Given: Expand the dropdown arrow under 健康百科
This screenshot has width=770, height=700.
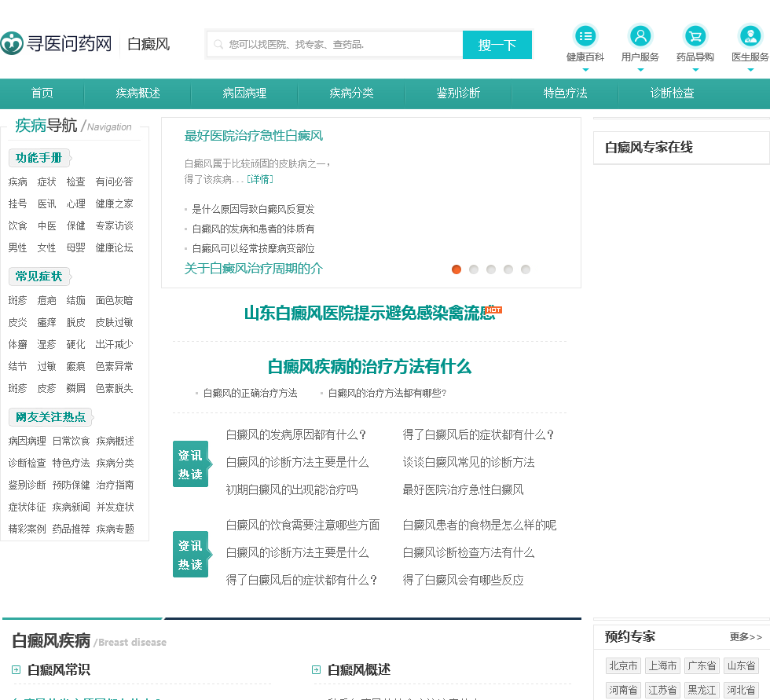Looking at the screenshot, I should pyautogui.click(x=585, y=70).
